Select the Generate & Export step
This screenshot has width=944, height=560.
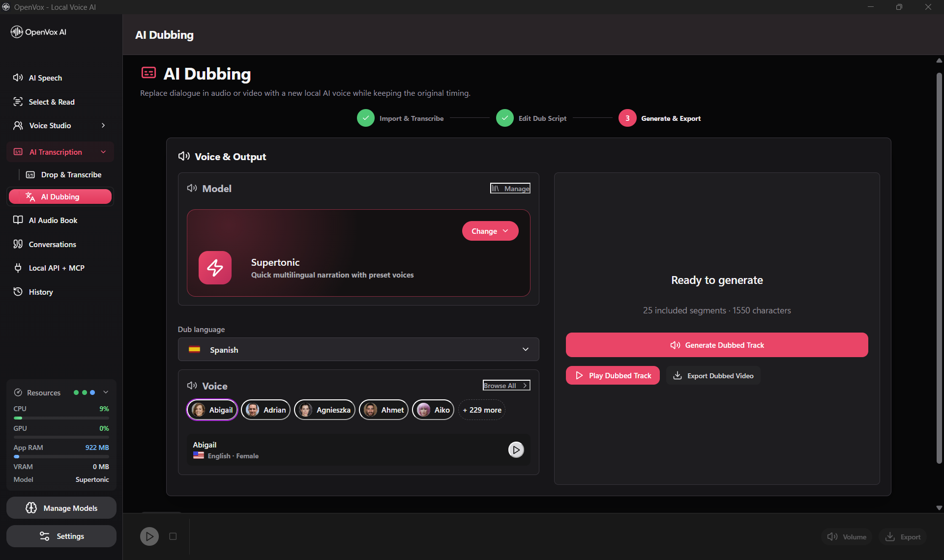pyautogui.click(x=659, y=118)
